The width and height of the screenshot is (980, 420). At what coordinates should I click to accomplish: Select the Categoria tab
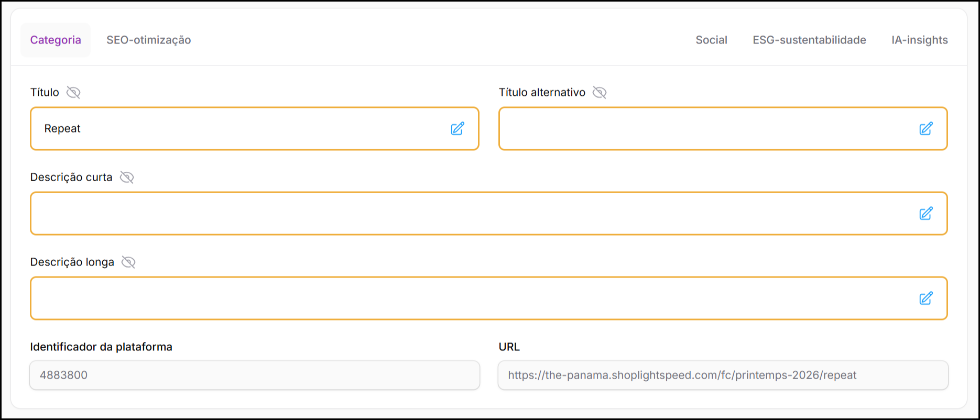click(x=56, y=40)
